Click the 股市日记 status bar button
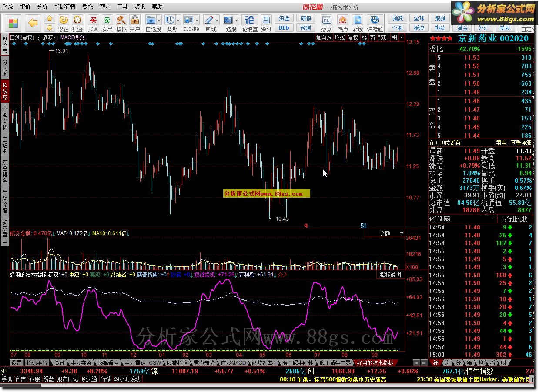Viewport: 539px width, 392px height. click(67, 379)
